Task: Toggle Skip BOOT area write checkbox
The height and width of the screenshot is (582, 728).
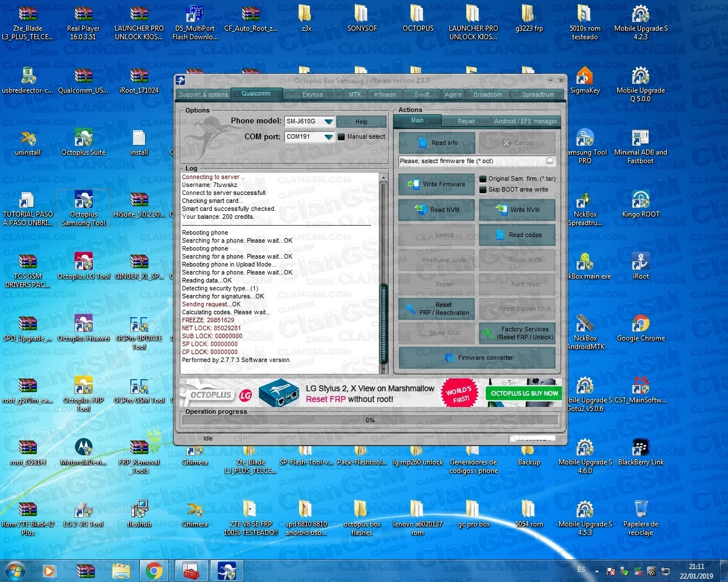Action: point(483,190)
